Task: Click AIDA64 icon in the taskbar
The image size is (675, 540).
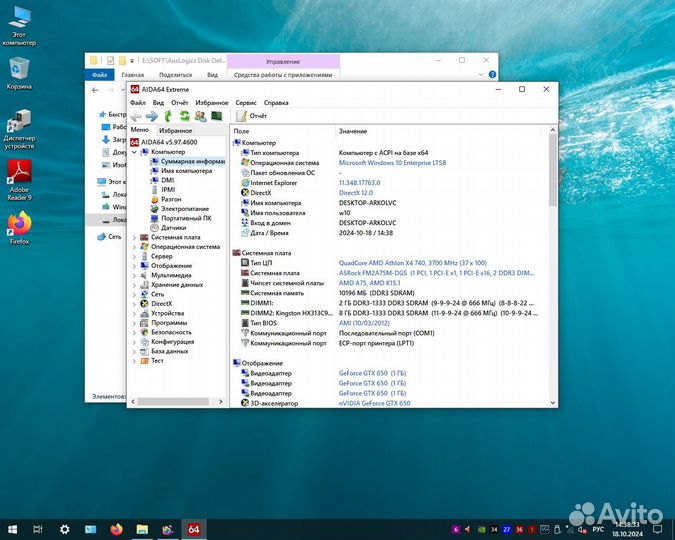Action: click(x=194, y=528)
